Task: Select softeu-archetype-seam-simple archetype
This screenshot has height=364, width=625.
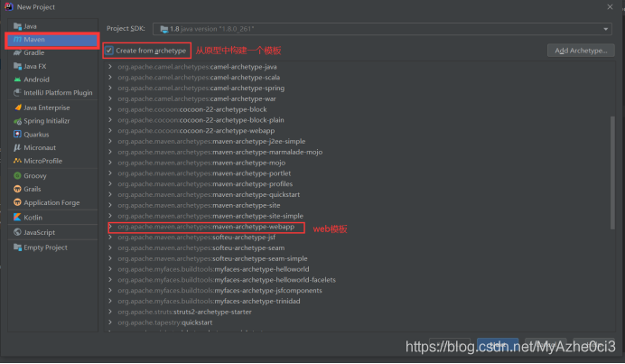Action: tap(213, 258)
